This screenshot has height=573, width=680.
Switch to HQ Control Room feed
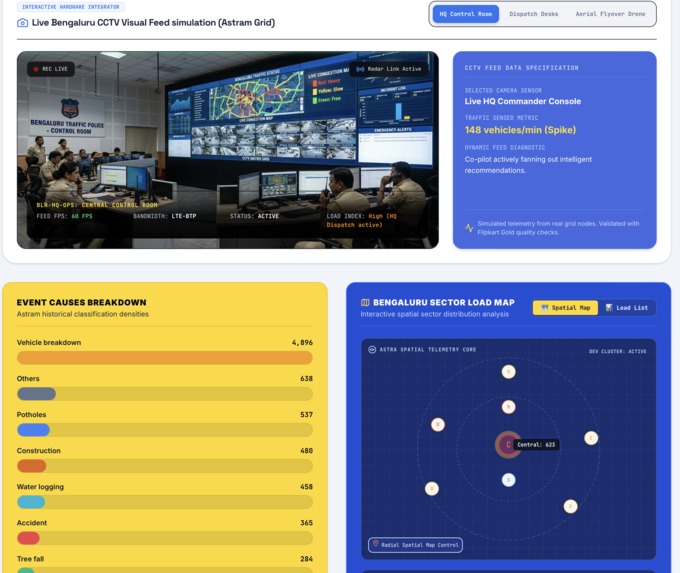click(466, 14)
